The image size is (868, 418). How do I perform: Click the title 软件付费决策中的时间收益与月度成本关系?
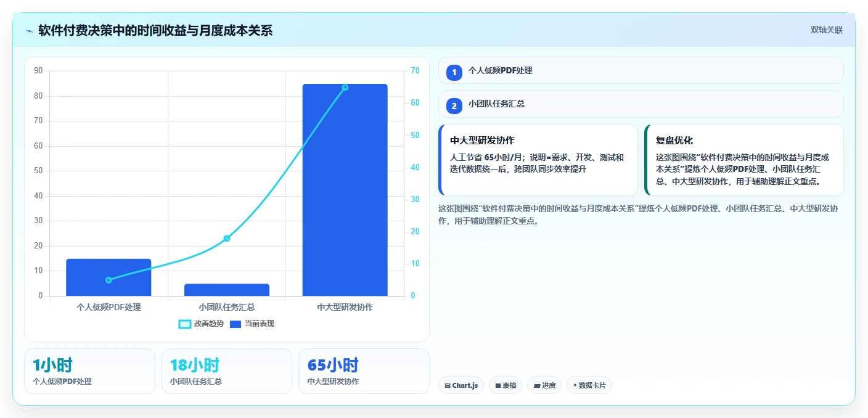(x=155, y=30)
